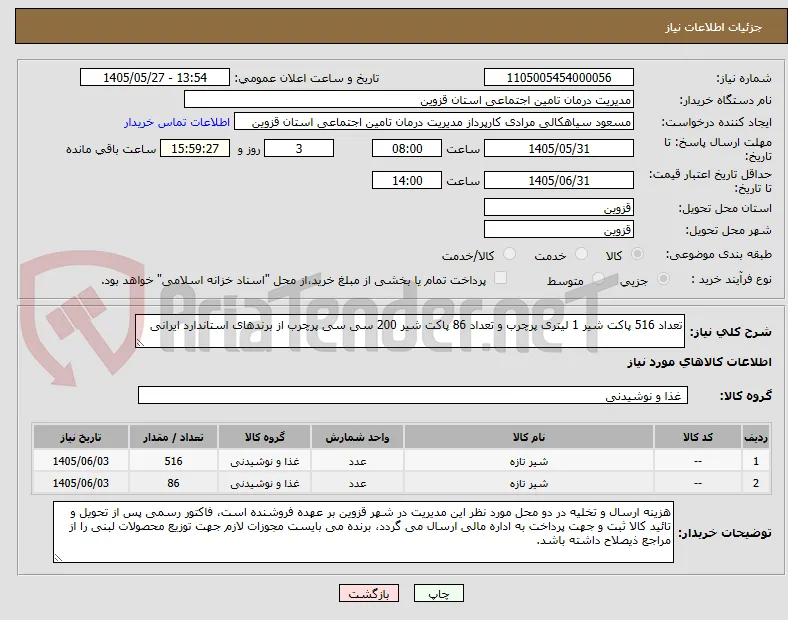Click شیر تازه name in row 2

tap(529, 483)
